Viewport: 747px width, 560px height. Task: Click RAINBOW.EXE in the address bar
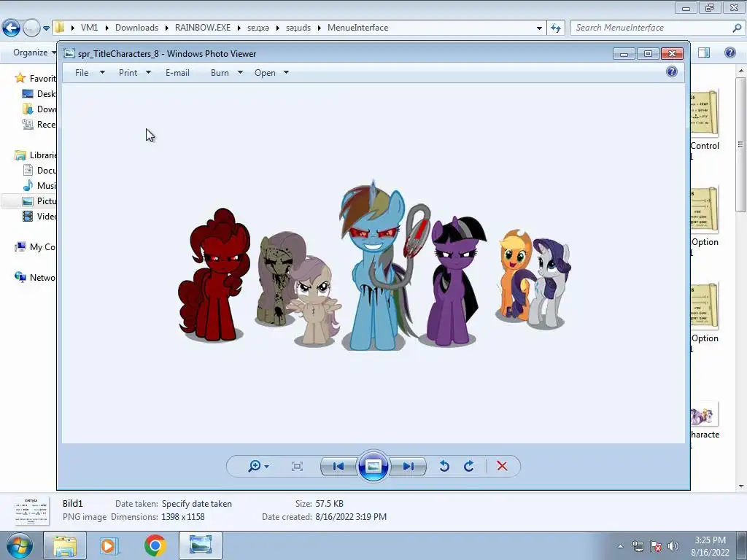(203, 28)
